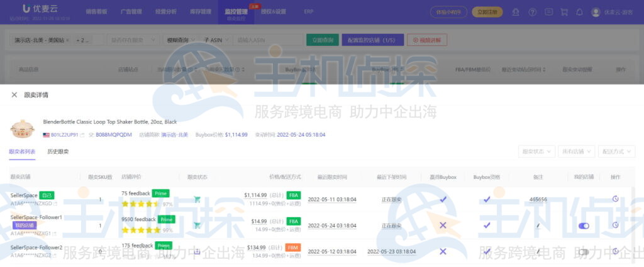Open 配送方式 filter dropdown
The height and width of the screenshot is (267, 644).
616,151
